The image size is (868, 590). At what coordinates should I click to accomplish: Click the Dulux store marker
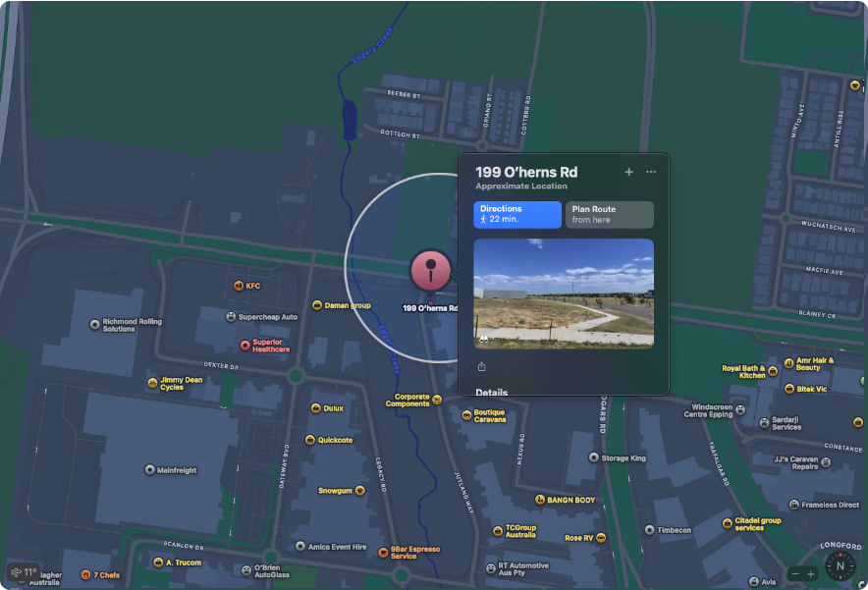point(315,408)
